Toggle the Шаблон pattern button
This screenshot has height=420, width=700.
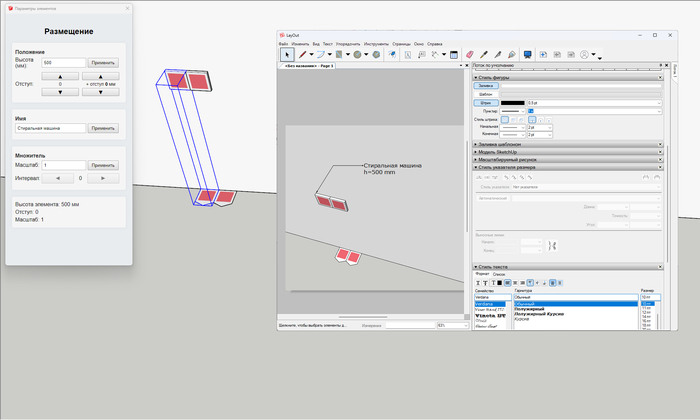pyautogui.click(x=485, y=94)
